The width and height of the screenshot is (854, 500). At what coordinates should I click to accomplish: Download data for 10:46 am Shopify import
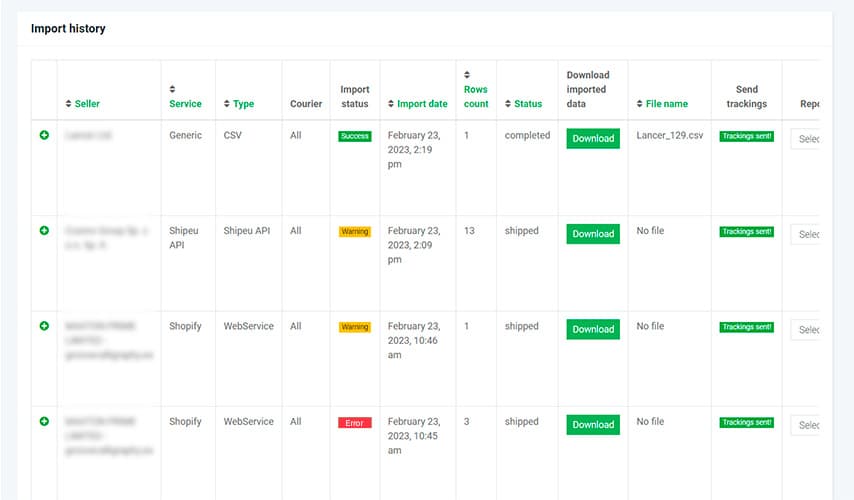[593, 329]
